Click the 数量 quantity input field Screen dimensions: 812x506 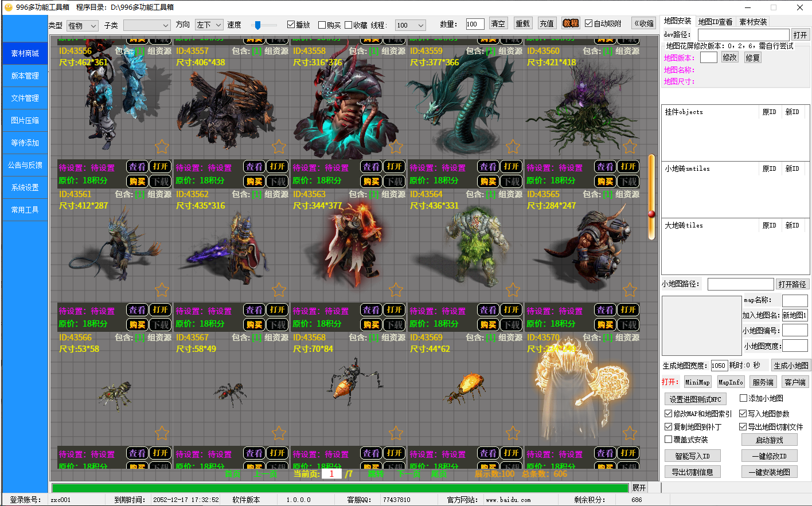point(475,24)
